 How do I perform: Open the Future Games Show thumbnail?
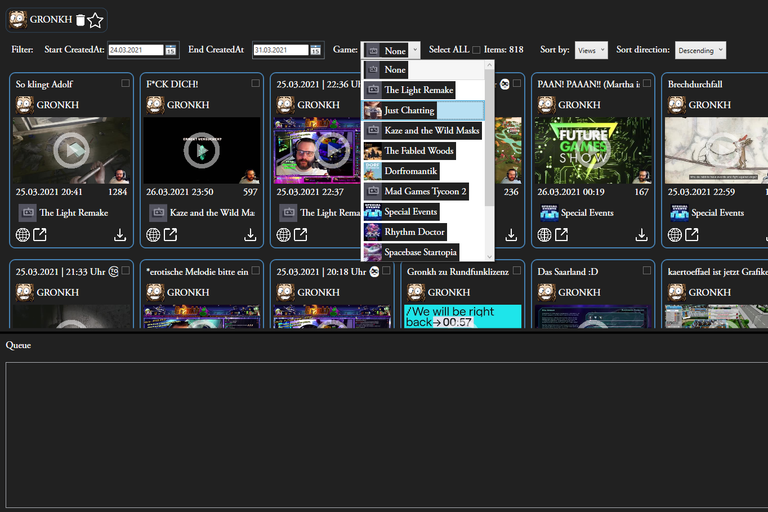pyautogui.click(x=593, y=150)
